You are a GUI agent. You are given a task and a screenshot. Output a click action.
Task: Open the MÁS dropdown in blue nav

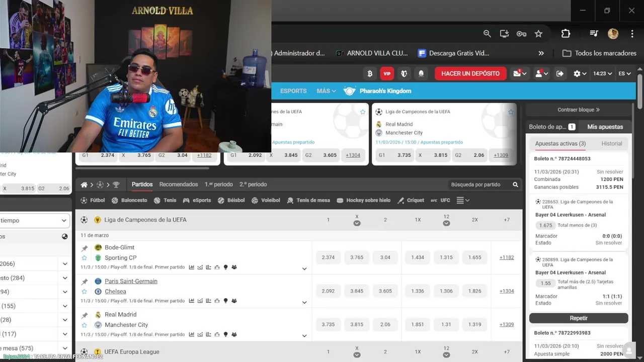pyautogui.click(x=326, y=91)
